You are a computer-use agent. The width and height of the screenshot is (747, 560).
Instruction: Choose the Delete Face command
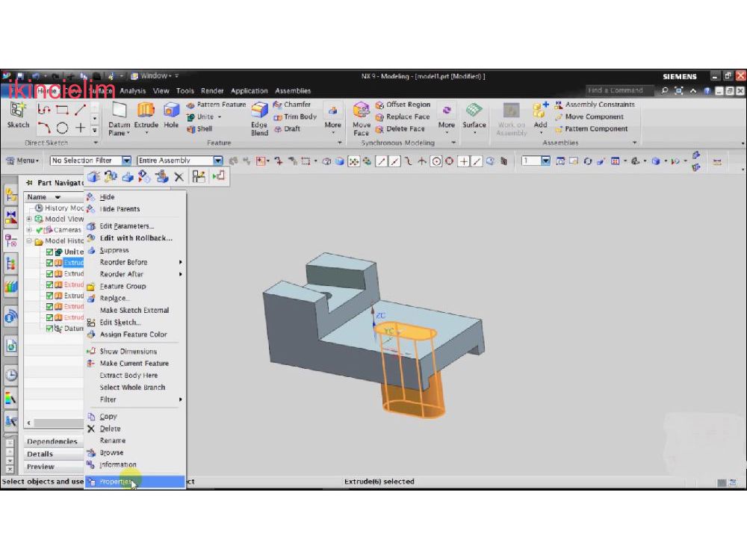coord(400,128)
